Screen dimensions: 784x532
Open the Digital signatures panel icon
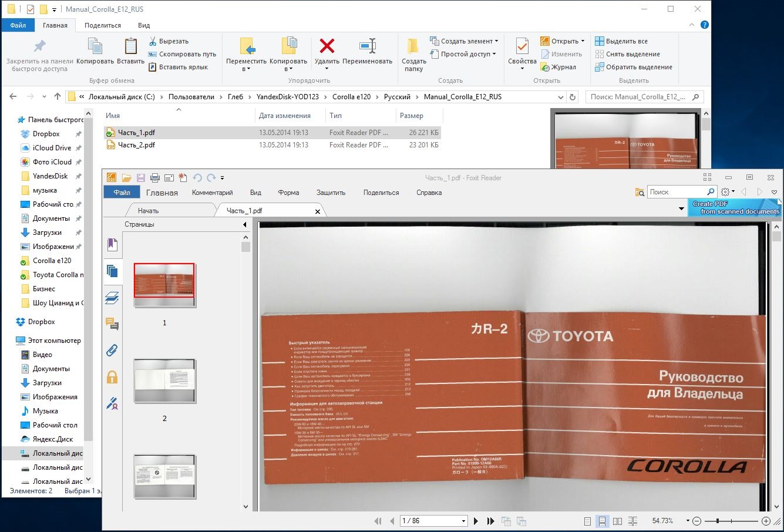tap(112, 403)
